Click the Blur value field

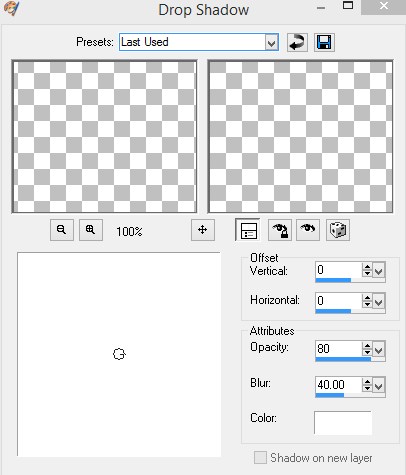click(x=338, y=385)
